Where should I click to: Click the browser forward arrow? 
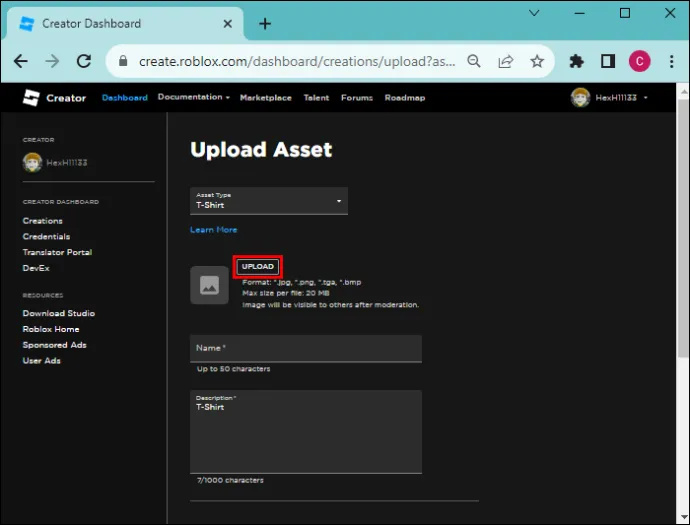click(52, 61)
